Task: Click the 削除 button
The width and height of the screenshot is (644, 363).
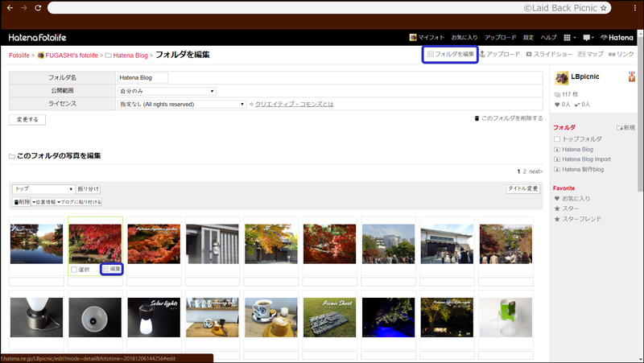Action: tap(22, 202)
